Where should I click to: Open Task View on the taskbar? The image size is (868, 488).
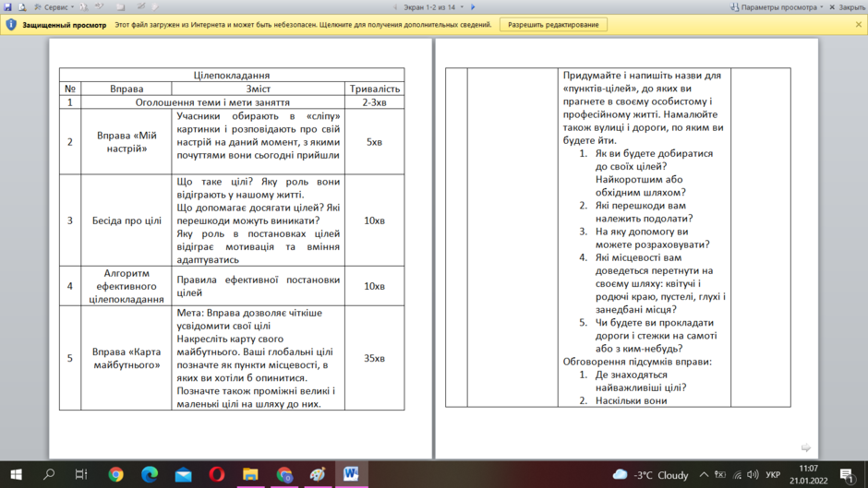click(81, 475)
